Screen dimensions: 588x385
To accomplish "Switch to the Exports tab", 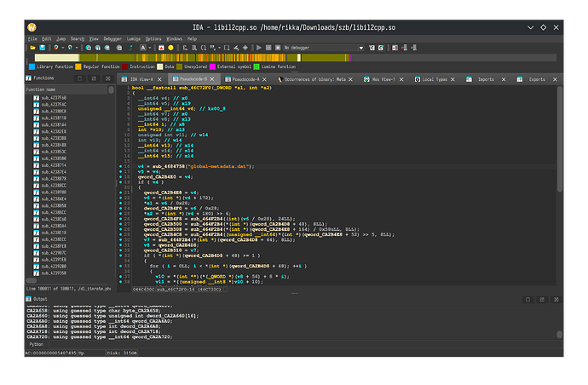I will click(x=537, y=79).
